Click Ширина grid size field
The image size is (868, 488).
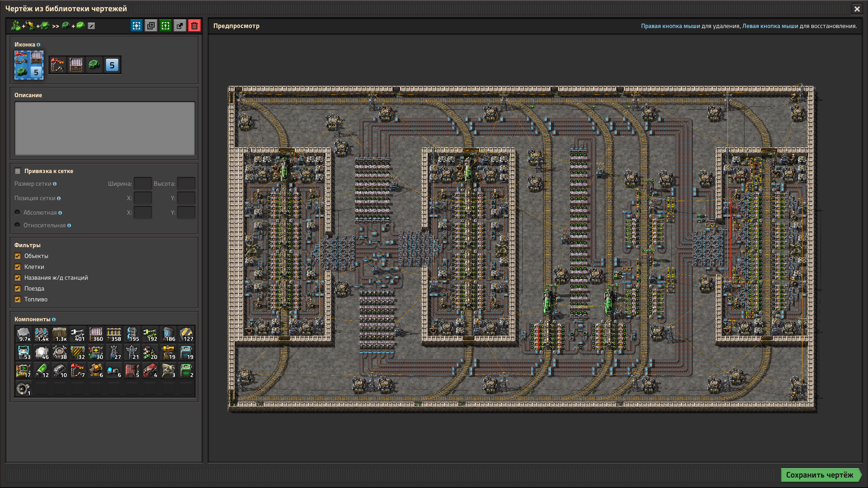143,183
